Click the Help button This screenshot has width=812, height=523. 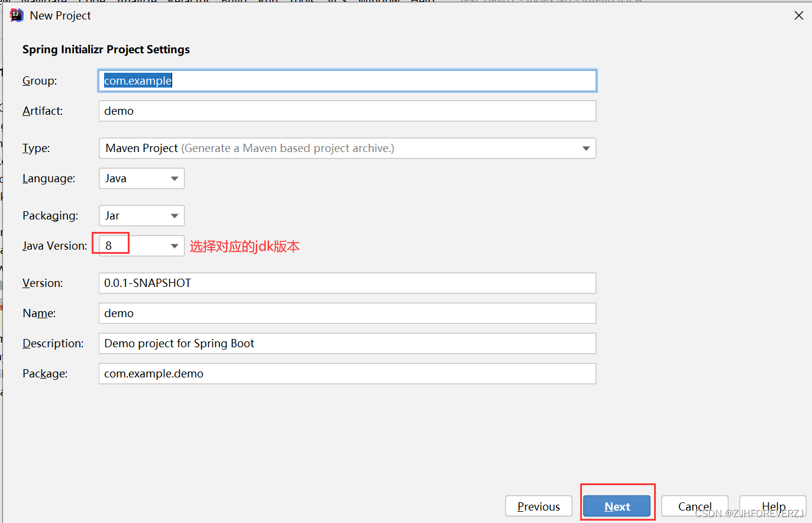coord(773,506)
